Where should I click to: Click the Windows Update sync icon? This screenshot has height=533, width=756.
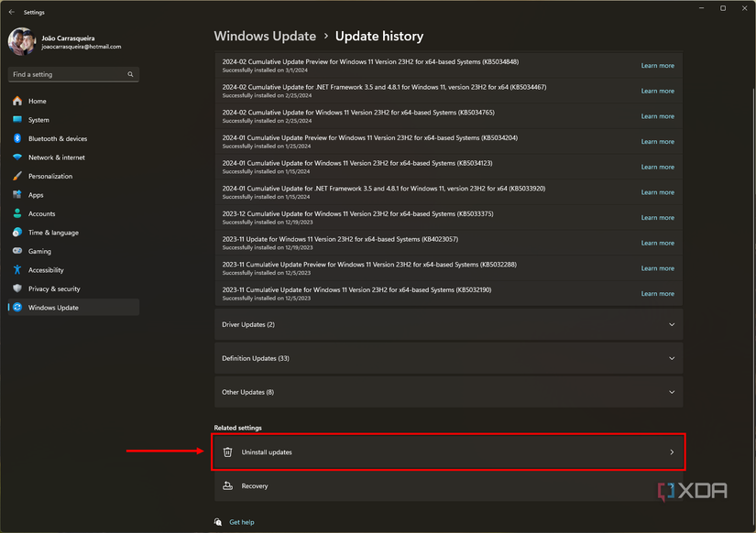[17, 308]
